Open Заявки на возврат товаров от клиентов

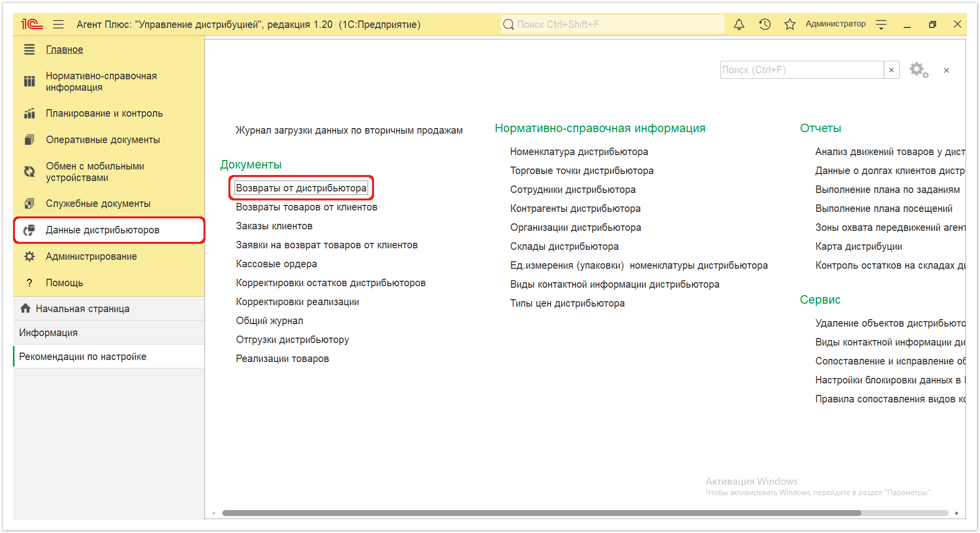327,245
